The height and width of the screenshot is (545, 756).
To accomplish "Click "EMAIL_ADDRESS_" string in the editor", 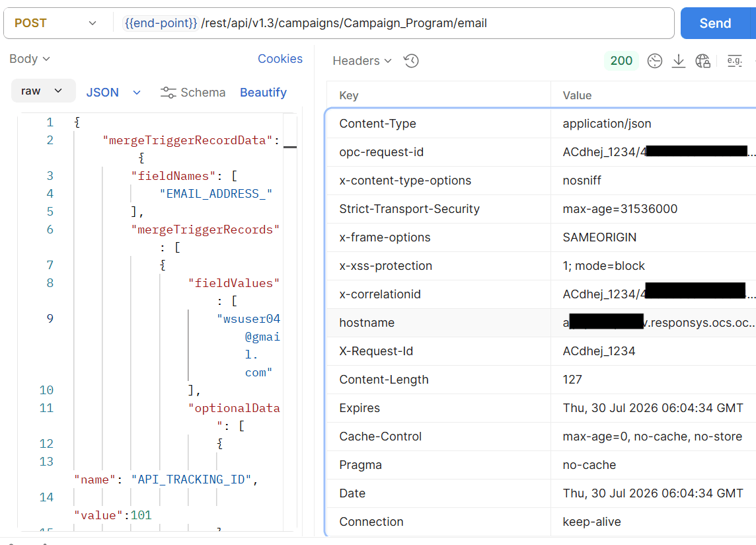I will click(216, 194).
